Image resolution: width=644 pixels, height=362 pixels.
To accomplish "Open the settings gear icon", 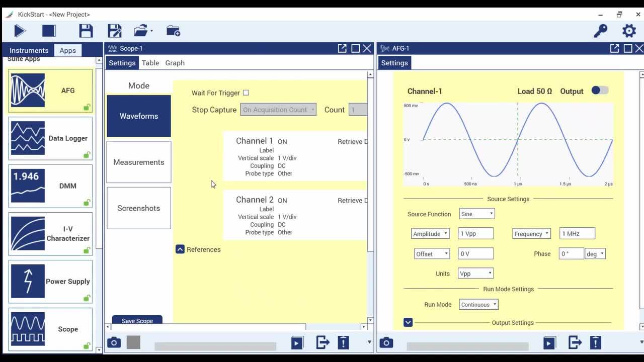I will (629, 31).
